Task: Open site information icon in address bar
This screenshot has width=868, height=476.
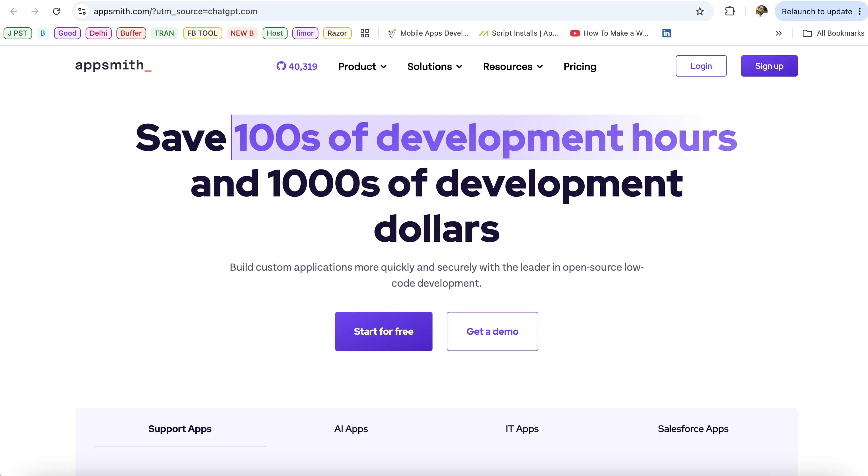Action: [x=82, y=12]
